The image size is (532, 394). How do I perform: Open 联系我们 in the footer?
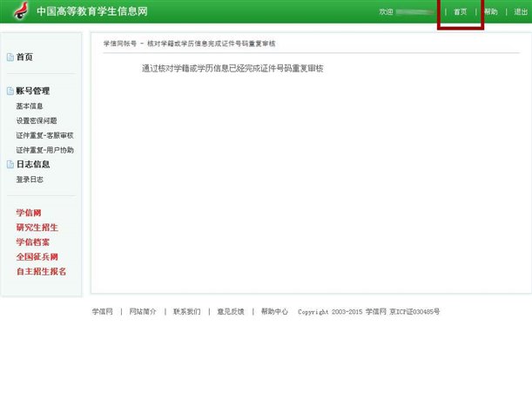(186, 311)
